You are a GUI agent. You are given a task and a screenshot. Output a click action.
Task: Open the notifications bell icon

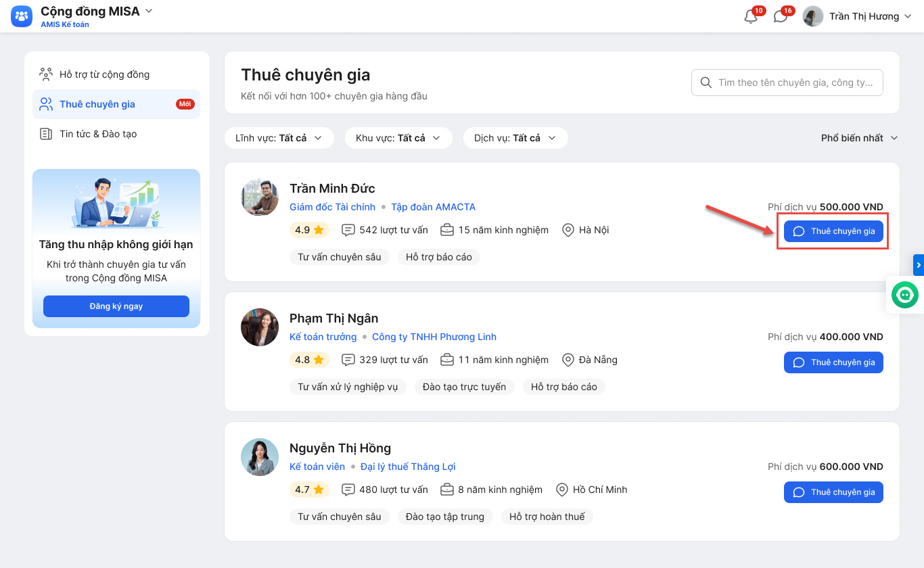coord(751,17)
